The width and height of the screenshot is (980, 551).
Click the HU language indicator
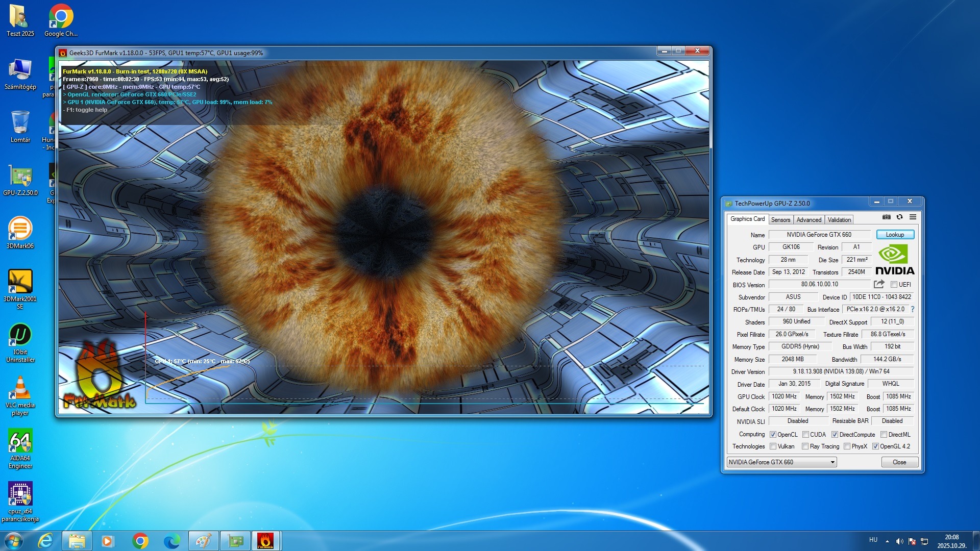[x=873, y=540]
